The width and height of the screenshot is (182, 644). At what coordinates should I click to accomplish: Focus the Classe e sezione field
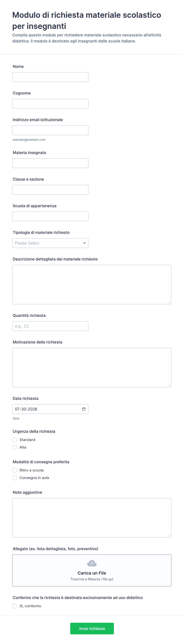[50, 190]
